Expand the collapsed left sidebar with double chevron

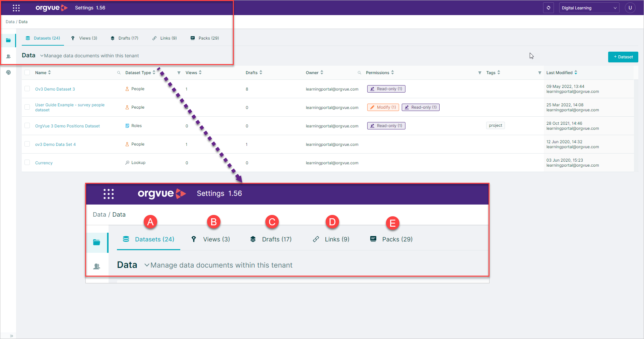pyautogui.click(x=11, y=336)
